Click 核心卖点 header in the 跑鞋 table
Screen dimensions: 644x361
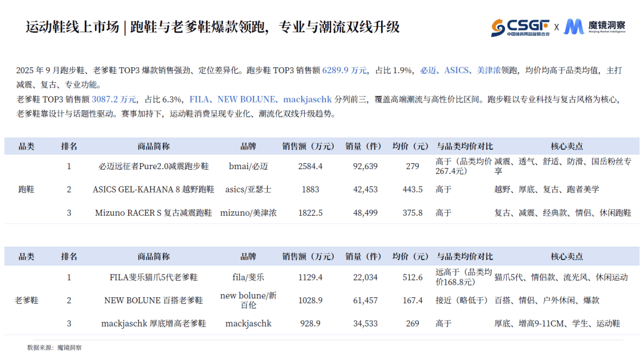click(567, 146)
